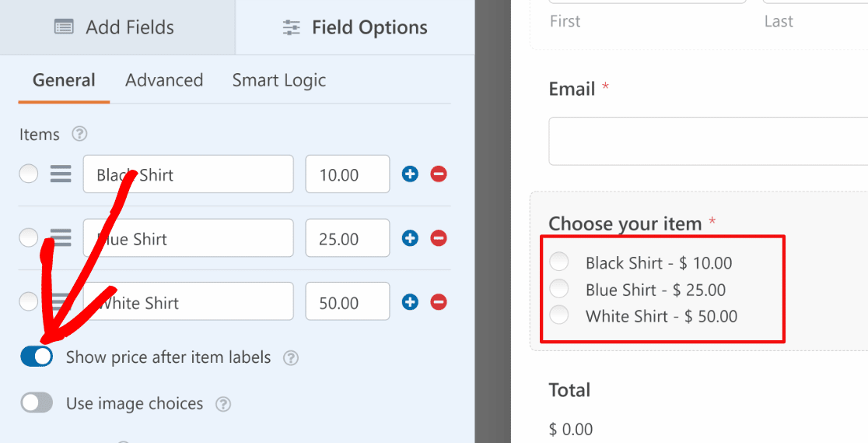Open the Smart Logic sub-tab
This screenshot has width=868, height=443.
(x=279, y=80)
